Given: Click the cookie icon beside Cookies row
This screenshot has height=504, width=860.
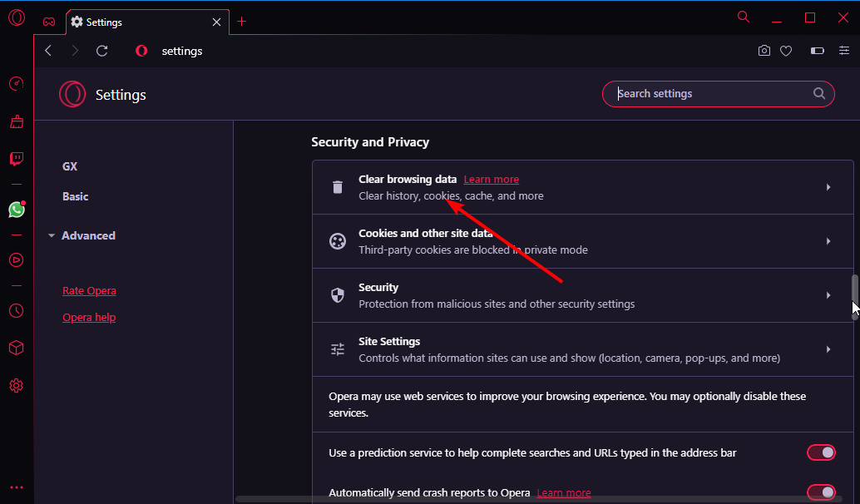Looking at the screenshot, I should 338,241.
